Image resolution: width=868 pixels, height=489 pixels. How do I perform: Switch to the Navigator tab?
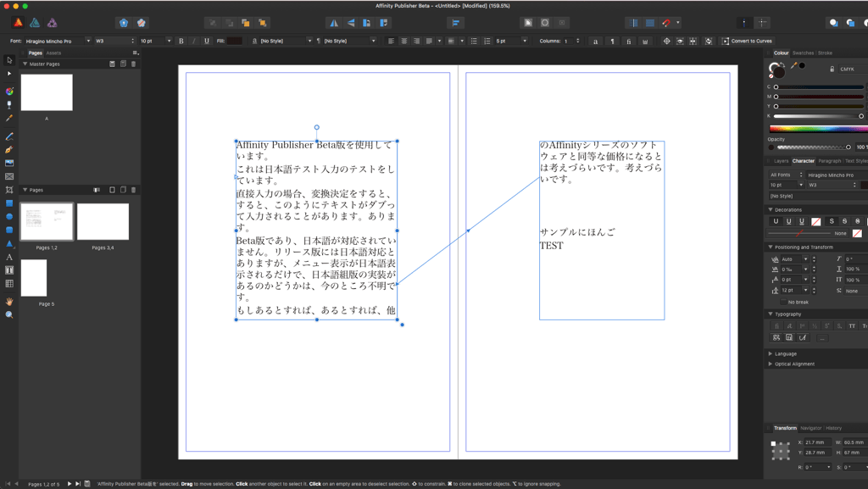pos(811,428)
